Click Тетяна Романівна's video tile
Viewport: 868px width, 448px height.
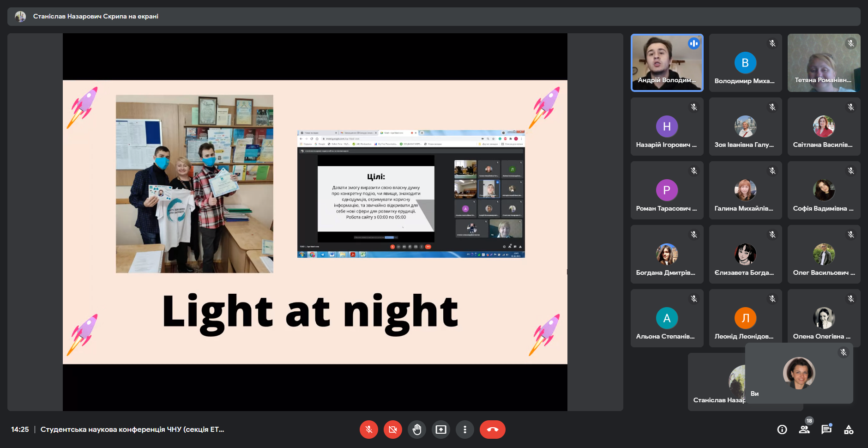click(824, 62)
